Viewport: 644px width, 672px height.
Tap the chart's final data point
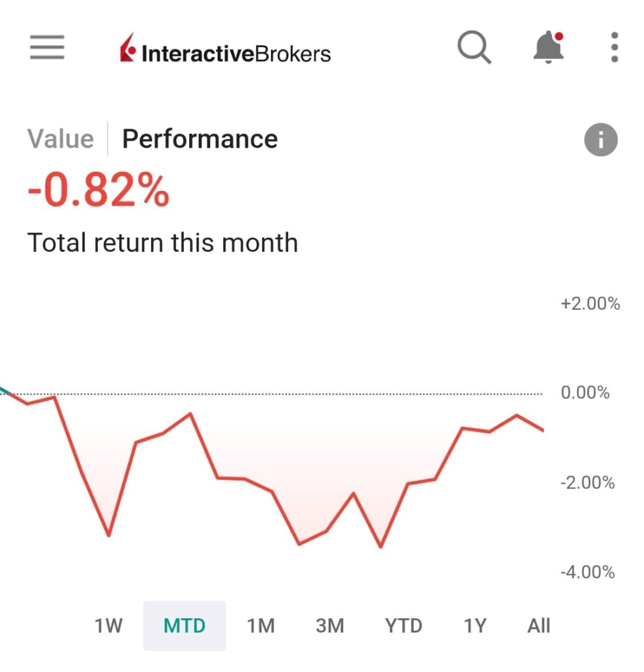(543, 430)
